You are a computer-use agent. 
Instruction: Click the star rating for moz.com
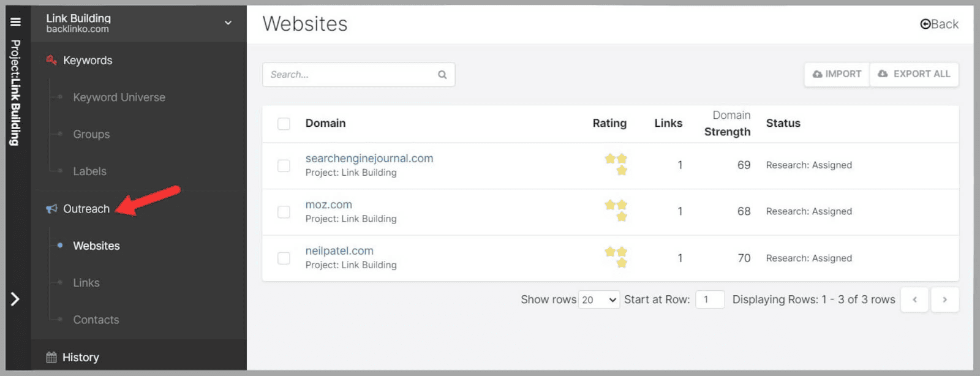point(616,211)
